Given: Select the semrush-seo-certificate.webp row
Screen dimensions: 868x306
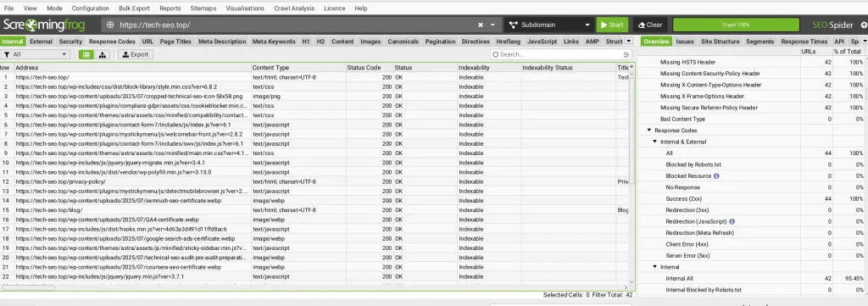Looking at the screenshot, I should [x=315, y=200].
